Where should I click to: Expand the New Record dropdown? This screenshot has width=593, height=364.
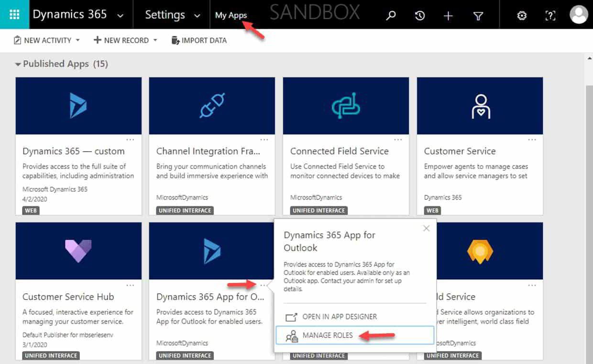[x=155, y=40]
